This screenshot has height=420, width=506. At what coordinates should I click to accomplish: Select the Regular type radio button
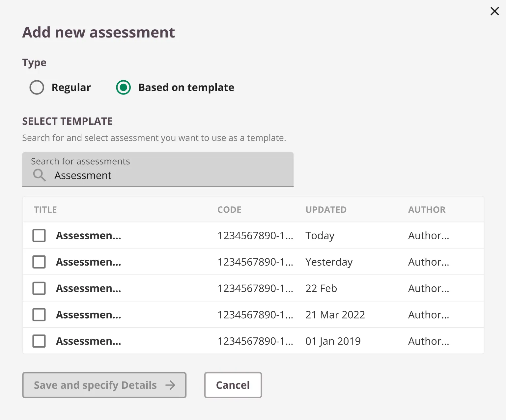pyautogui.click(x=37, y=88)
